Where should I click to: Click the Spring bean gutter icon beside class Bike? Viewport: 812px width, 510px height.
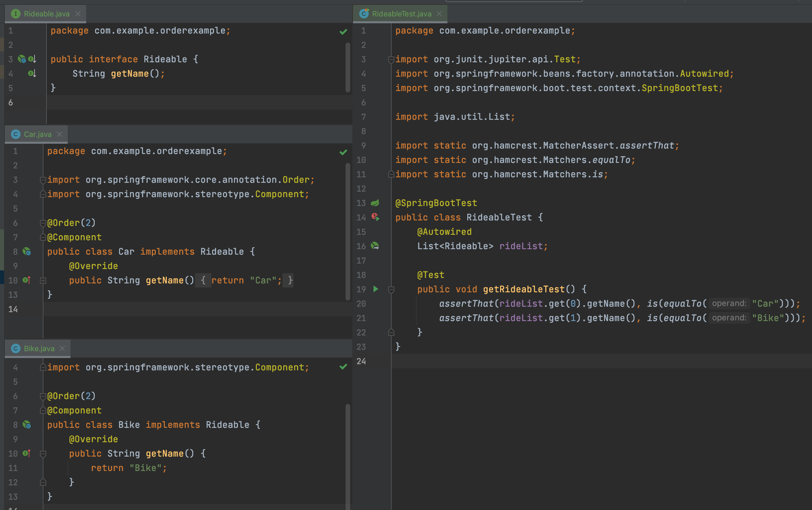click(x=27, y=425)
